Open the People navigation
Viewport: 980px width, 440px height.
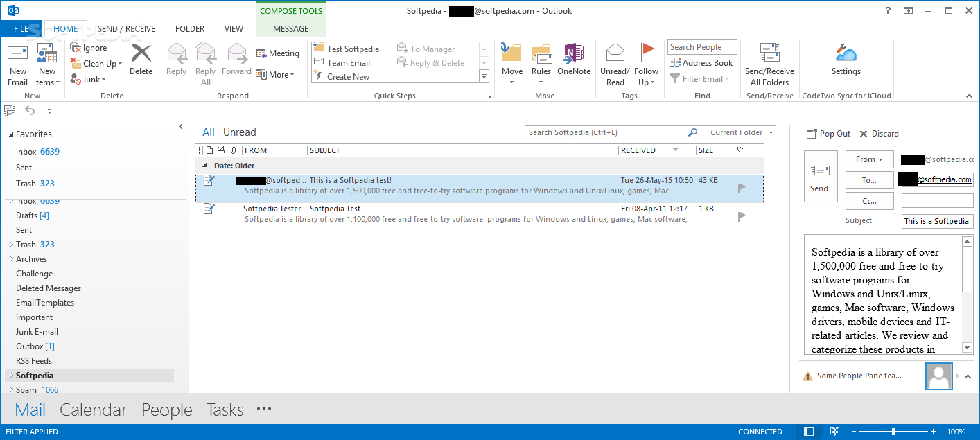coord(167,410)
